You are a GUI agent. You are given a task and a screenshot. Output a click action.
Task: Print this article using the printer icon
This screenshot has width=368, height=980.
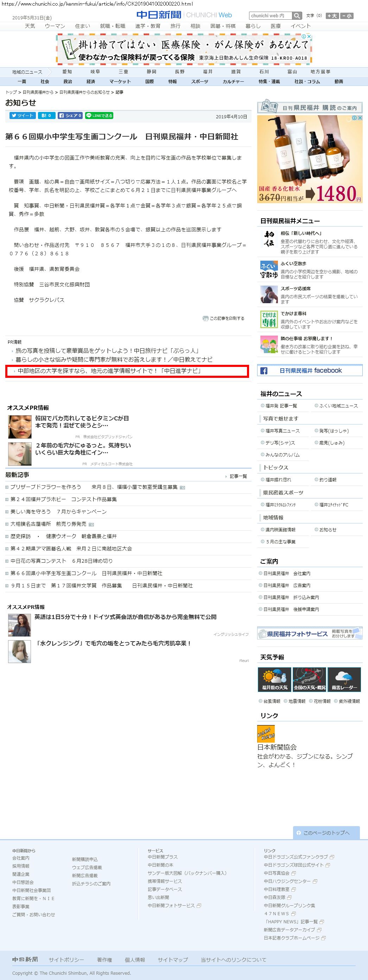pos(205,318)
